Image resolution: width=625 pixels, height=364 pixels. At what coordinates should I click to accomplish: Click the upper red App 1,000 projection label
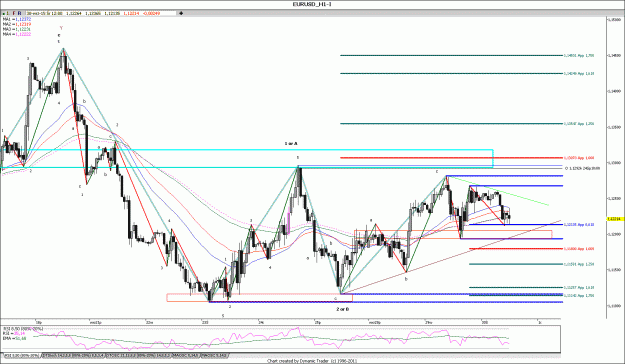coord(579,158)
